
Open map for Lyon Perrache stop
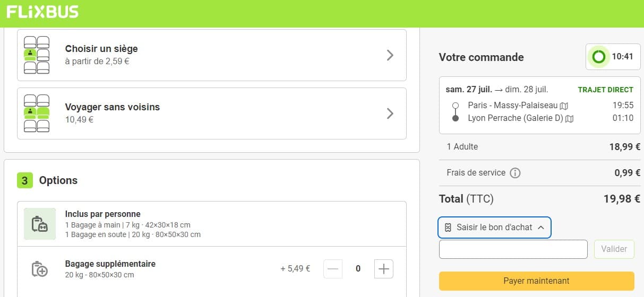570,118
